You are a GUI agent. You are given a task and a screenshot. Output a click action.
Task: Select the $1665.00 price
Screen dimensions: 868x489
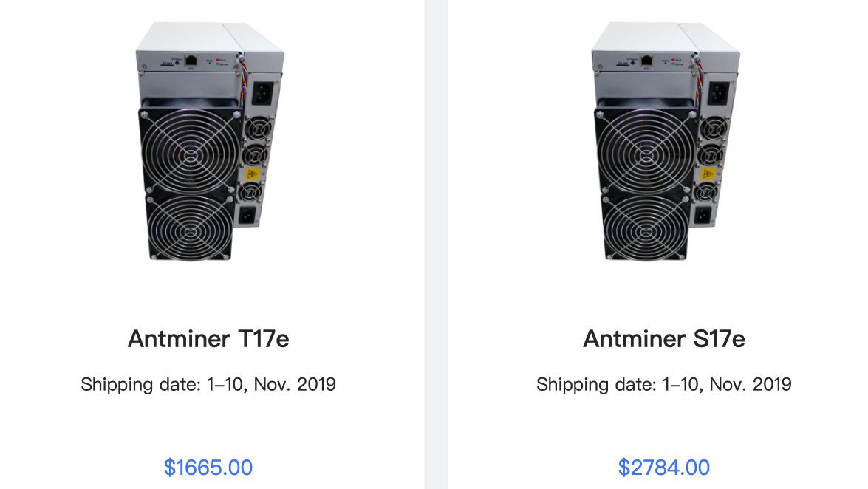(x=208, y=468)
